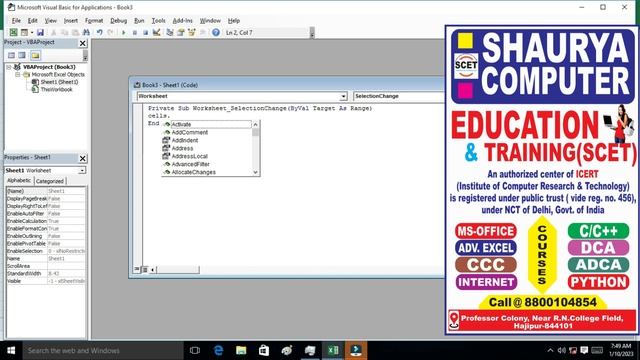
Task: Open the View menu
Action: [51, 20]
